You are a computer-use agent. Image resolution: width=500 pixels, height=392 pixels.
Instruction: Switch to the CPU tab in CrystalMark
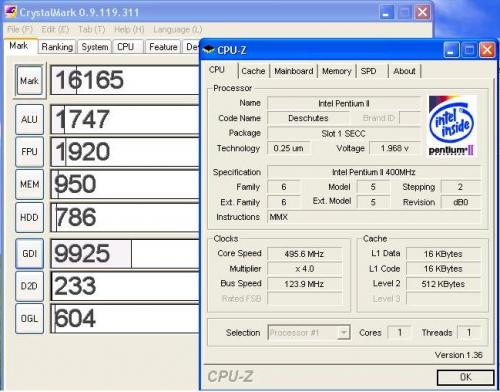[128, 47]
